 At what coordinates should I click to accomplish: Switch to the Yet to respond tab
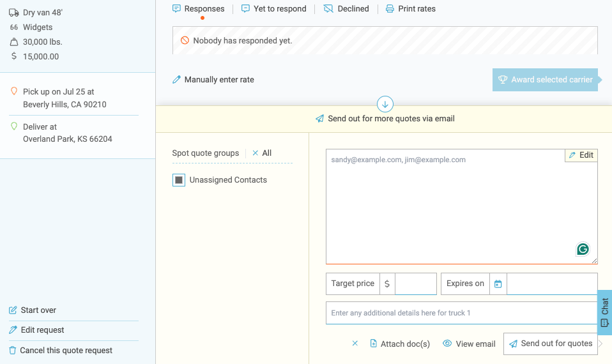tap(273, 9)
